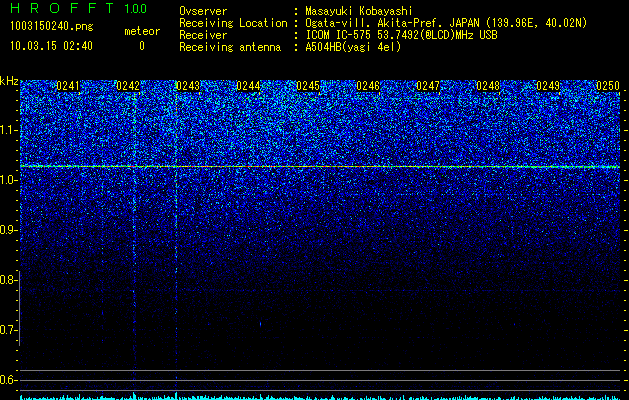Image resolution: width=629 pixels, height=400 pixels.
Task: Click the 0241 time marker
Action: click(x=68, y=86)
